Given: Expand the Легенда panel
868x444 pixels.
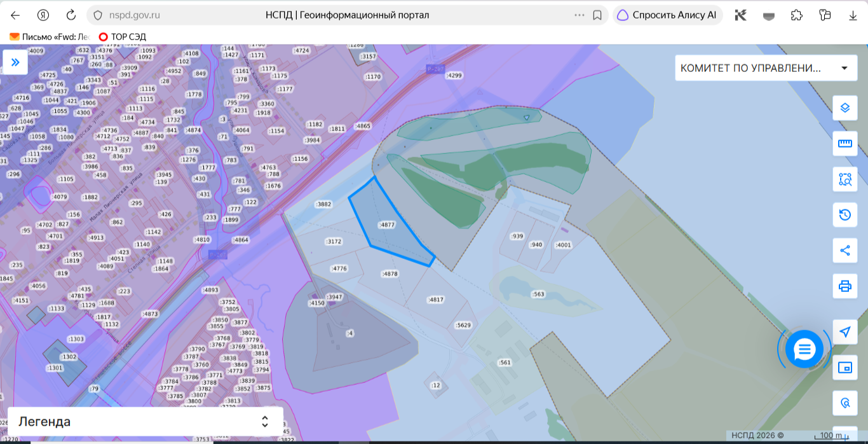Looking at the screenshot, I should (146, 422).
